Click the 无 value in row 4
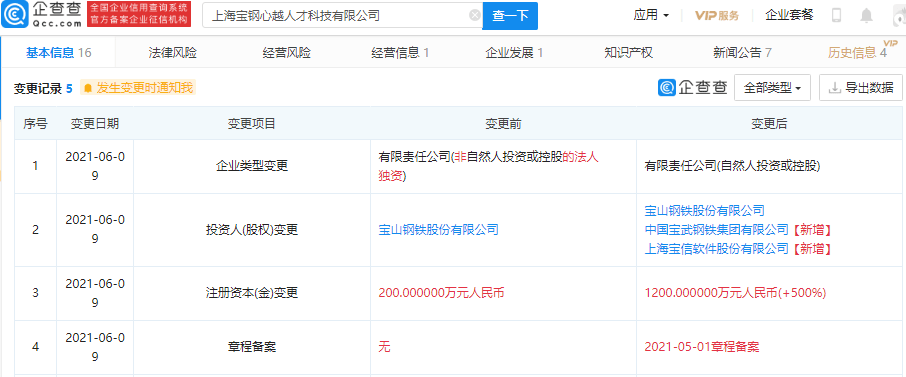 coord(384,347)
